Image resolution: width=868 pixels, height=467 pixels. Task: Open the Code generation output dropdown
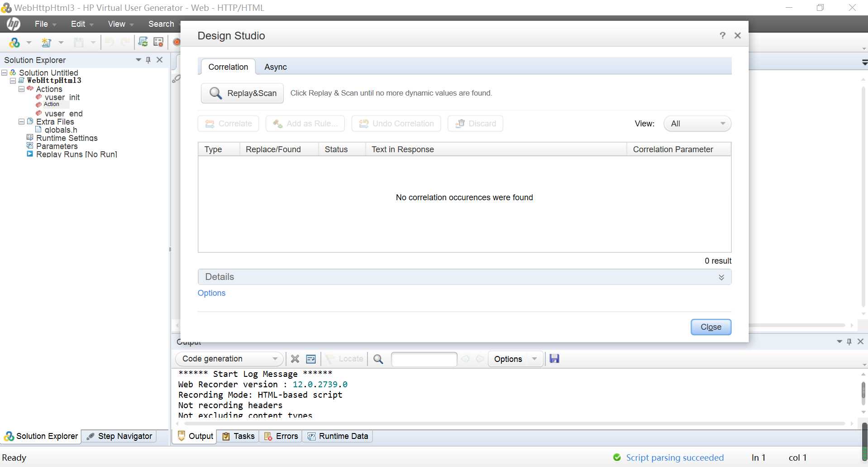coord(229,359)
